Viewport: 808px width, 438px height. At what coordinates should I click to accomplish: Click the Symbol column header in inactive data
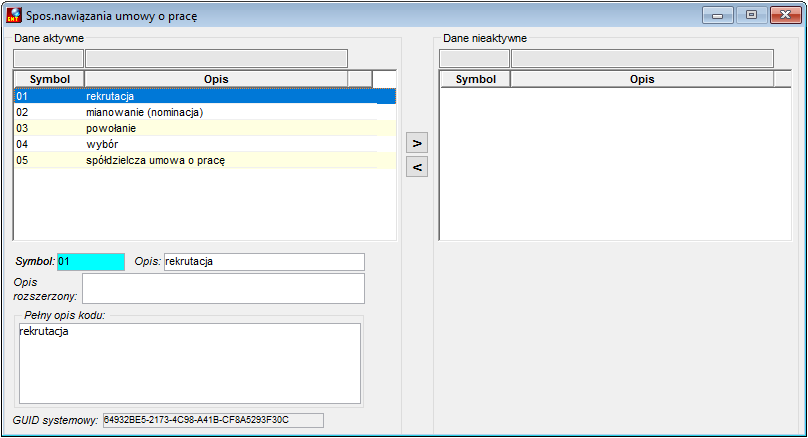475,79
